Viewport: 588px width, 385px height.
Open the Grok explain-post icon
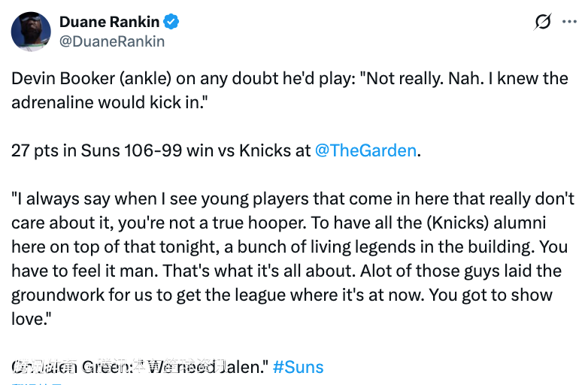(x=542, y=23)
